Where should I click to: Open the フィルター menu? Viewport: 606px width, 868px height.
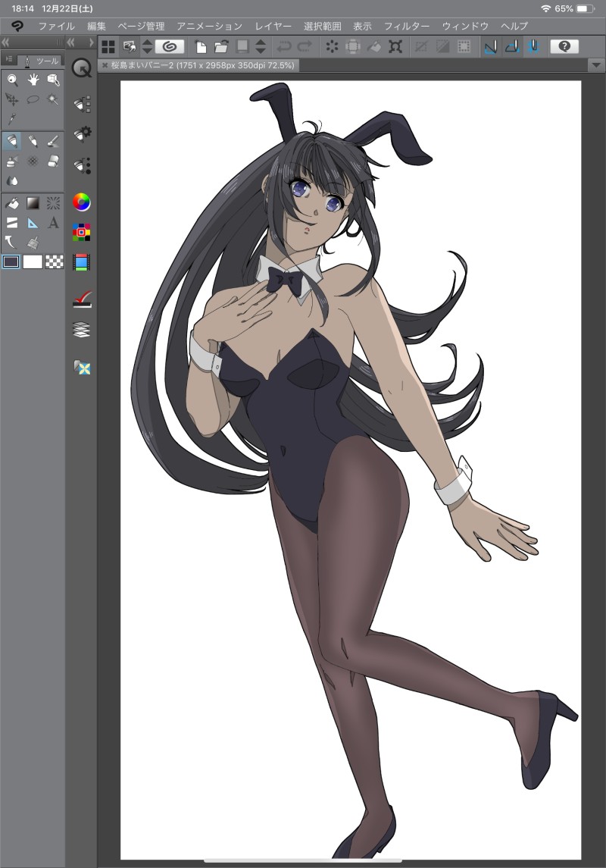point(407,26)
